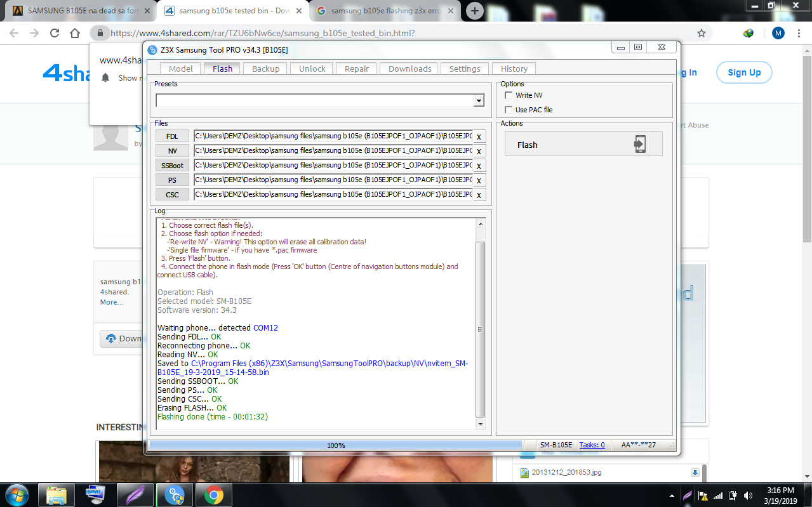Browse for the SSBoot file

[172, 166]
